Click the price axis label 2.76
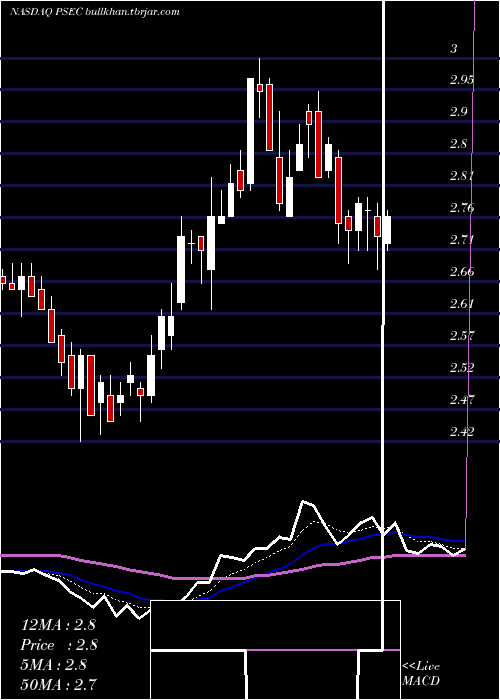 point(462,208)
